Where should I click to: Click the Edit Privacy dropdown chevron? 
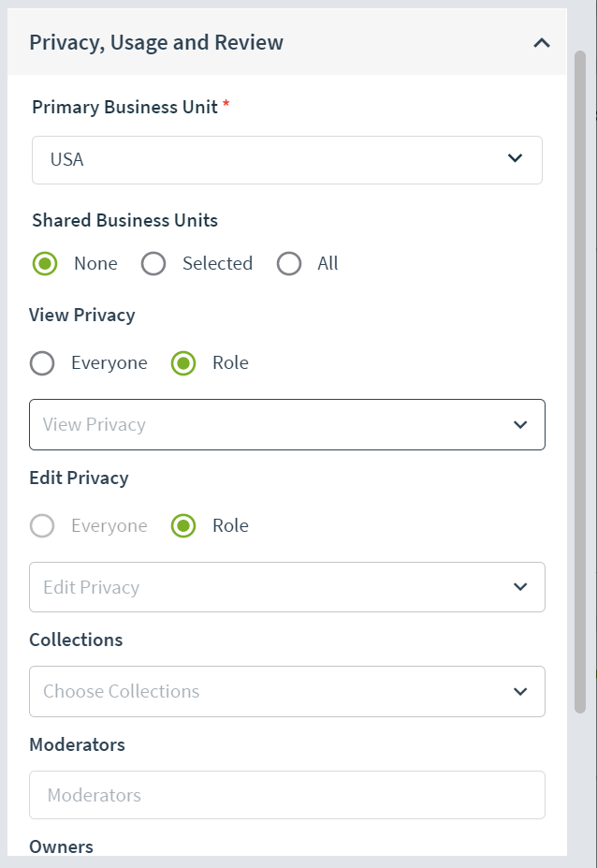520,587
